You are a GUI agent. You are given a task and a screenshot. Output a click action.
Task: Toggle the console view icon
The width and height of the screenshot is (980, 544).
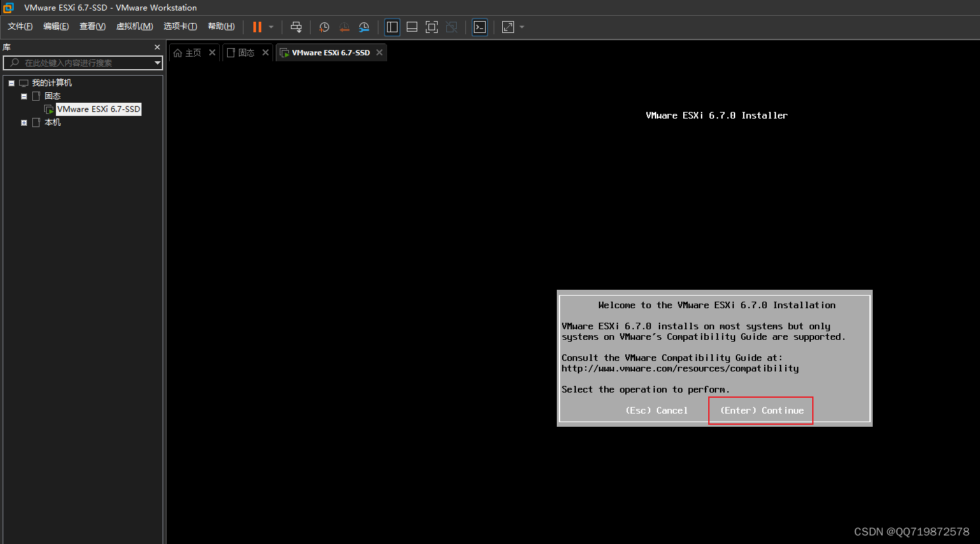(x=480, y=27)
